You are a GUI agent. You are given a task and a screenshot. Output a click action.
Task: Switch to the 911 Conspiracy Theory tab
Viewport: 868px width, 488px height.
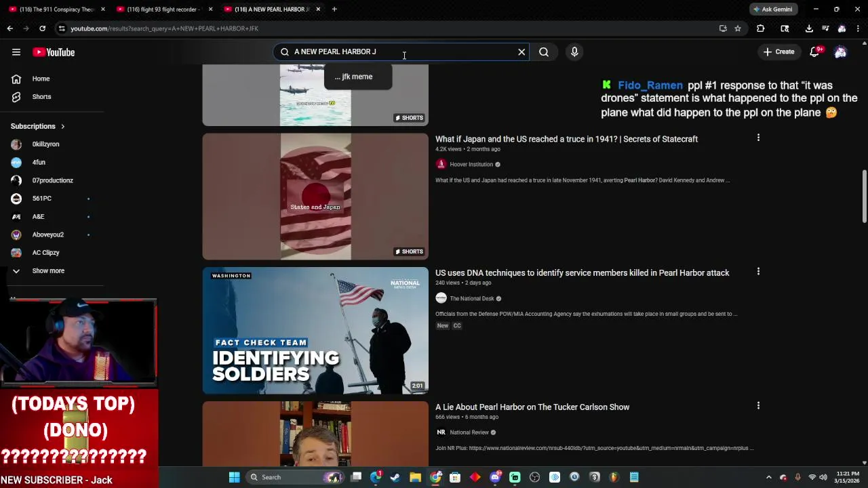pyautogui.click(x=56, y=9)
